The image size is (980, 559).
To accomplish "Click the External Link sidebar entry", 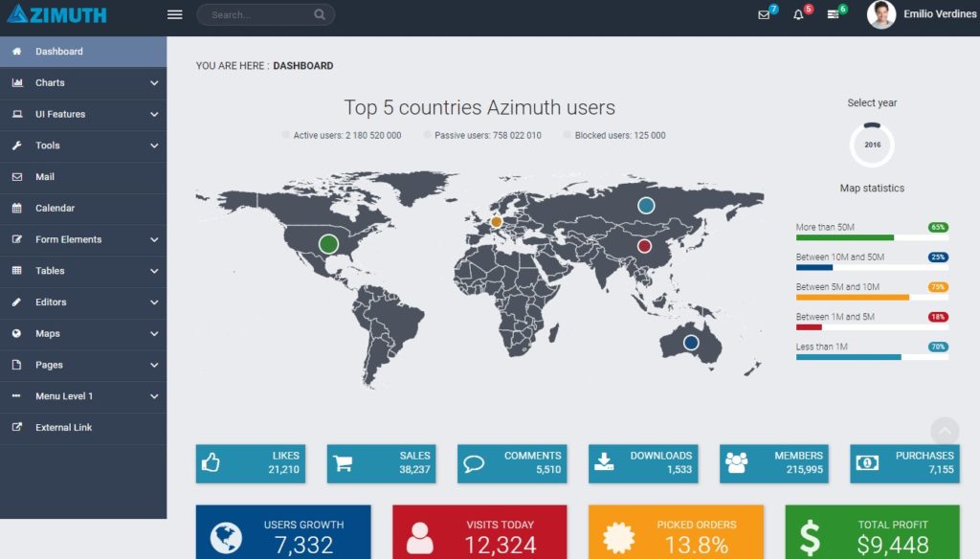I will pos(83,427).
